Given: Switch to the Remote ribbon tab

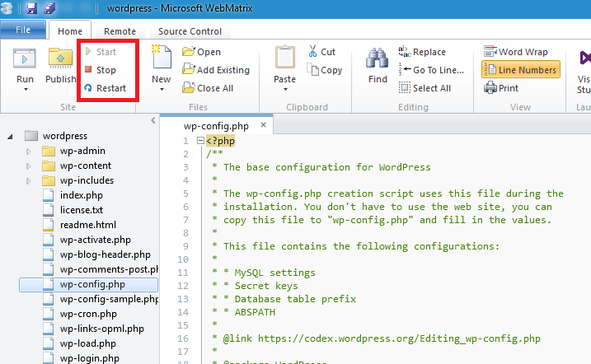Looking at the screenshot, I should 120,31.
